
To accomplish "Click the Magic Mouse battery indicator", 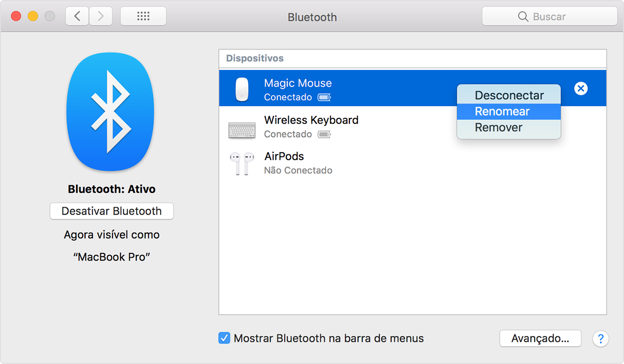I will 324,98.
